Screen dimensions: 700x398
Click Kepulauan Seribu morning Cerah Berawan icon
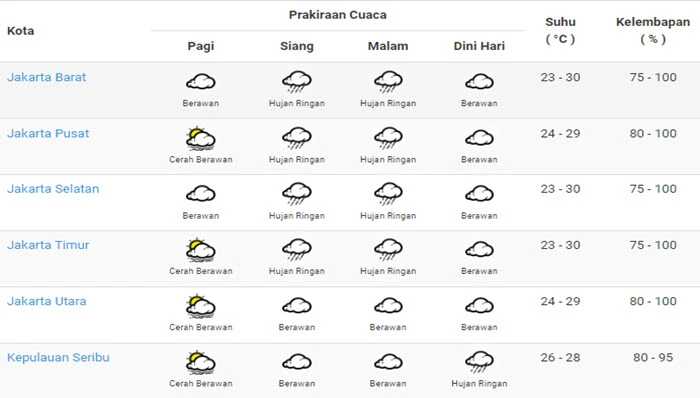pyautogui.click(x=201, y=362)
